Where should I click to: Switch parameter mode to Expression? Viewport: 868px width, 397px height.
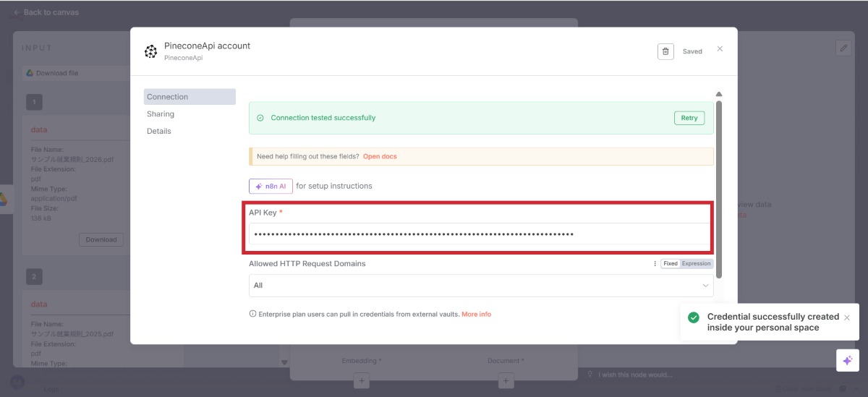click(x=697, y=264)
